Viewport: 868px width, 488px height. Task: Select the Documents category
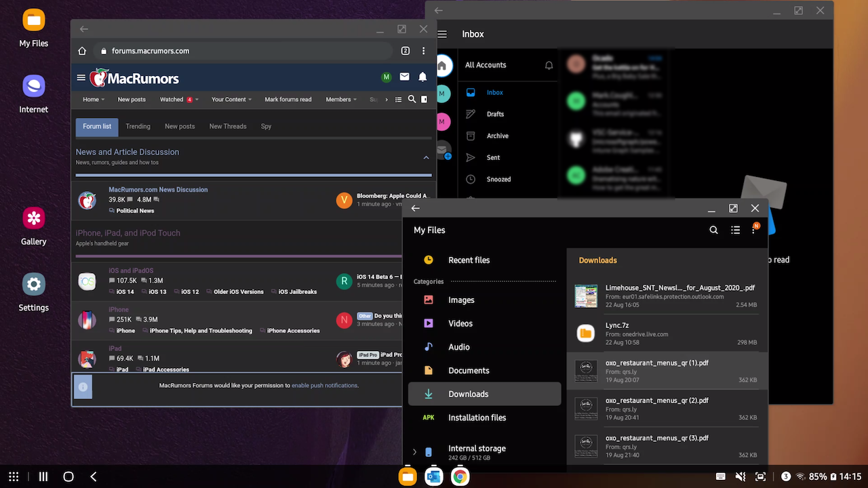pyautogui.click(x=484, y=371)
